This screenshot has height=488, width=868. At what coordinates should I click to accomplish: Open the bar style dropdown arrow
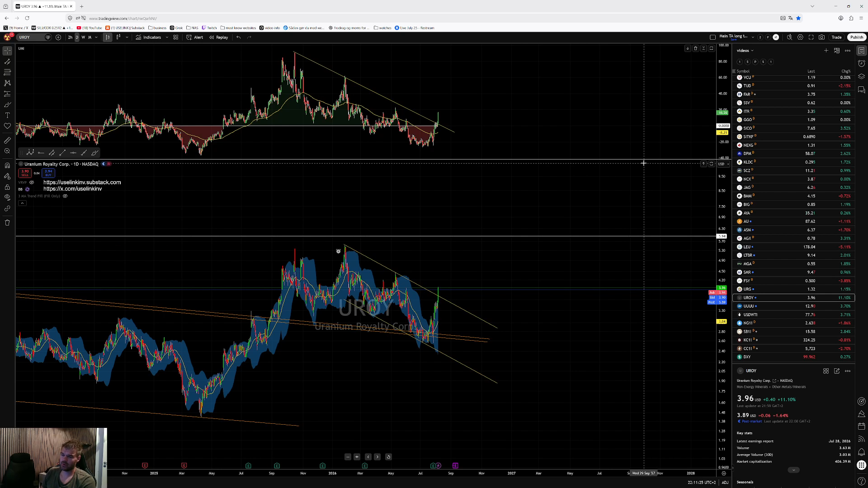click(127, 38)
